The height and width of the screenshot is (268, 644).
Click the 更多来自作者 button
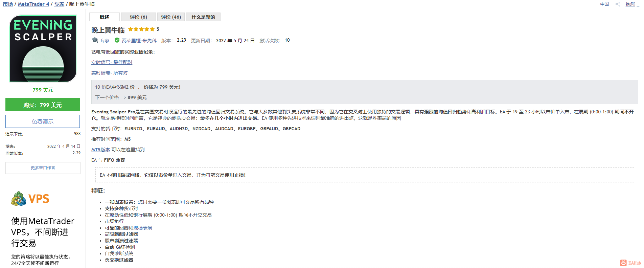tap(43, 168)
